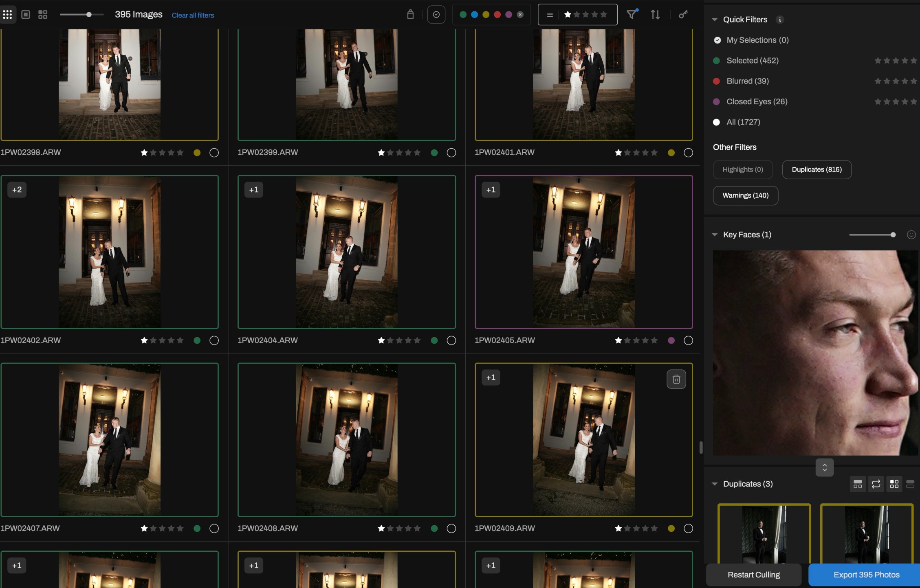Click the Export 395 Photos button
Viewport: 920px width, 588px height.
click(x=866, y=575)
